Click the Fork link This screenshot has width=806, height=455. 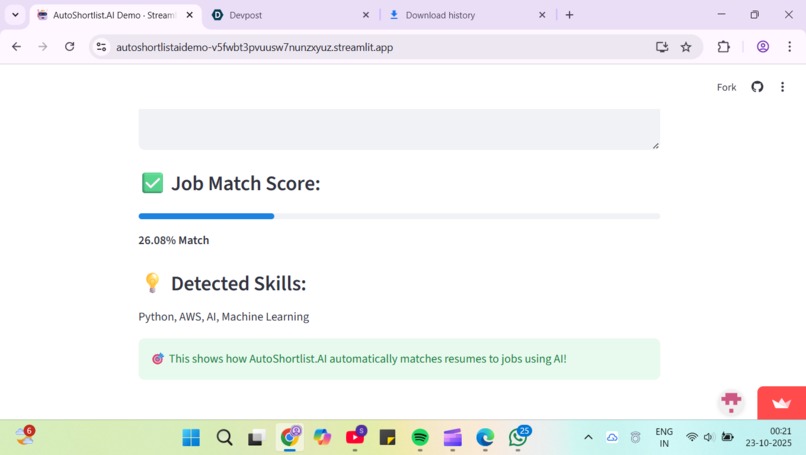[x=726, y=87]
